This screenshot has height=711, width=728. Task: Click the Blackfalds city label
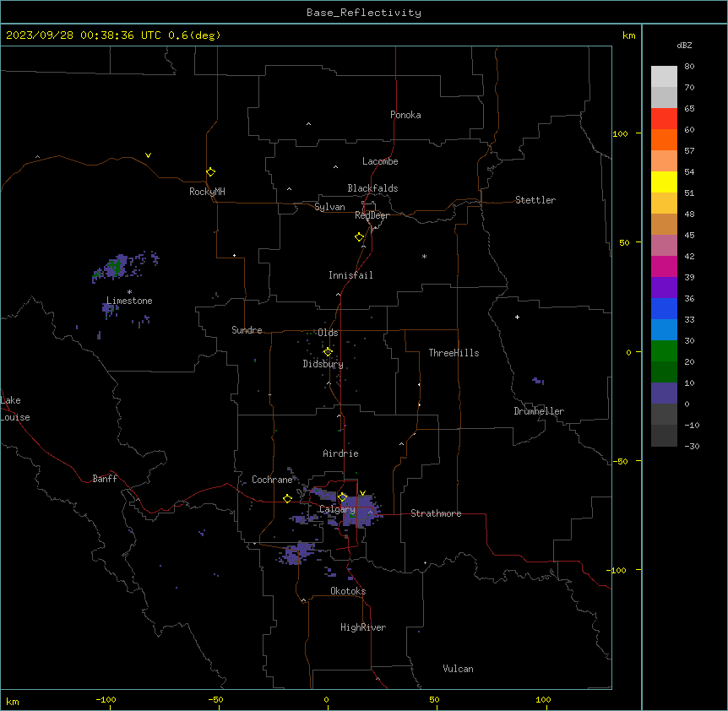pos(372,188)
